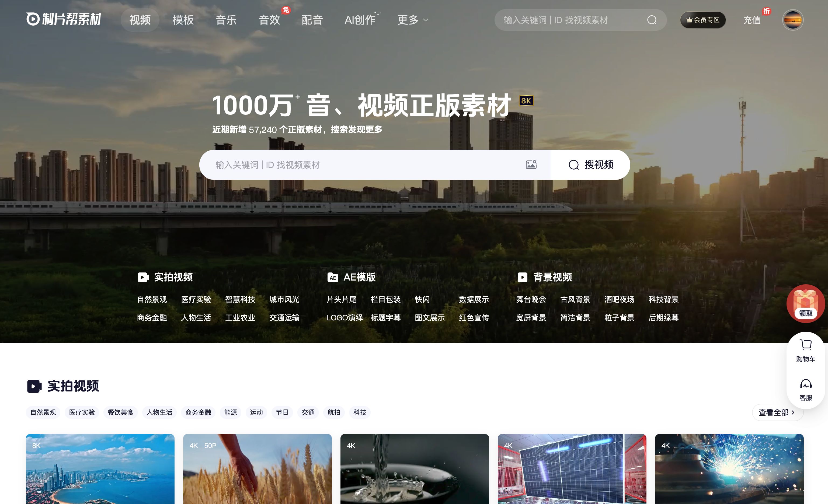This screenshot has width=828, height=504.
Task: Click the 制片帮素材 logo
Action: [64, 19]
